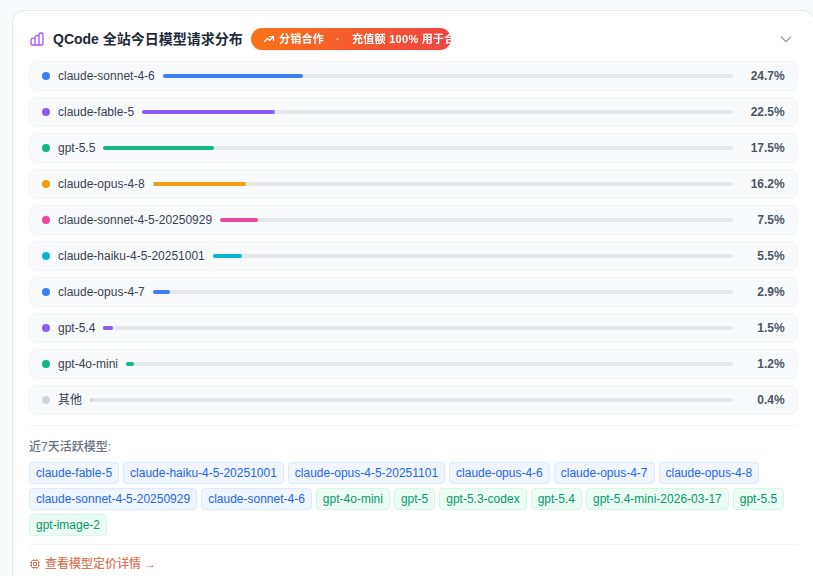Choose the claude-sonnet-4-6 active model tag

point(257,499)
